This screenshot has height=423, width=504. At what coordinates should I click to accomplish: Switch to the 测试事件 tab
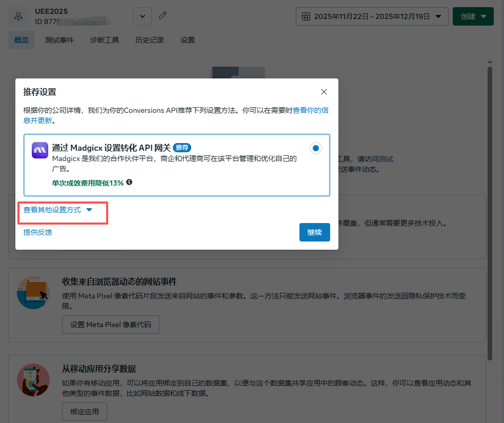click(x=59, y=40)
